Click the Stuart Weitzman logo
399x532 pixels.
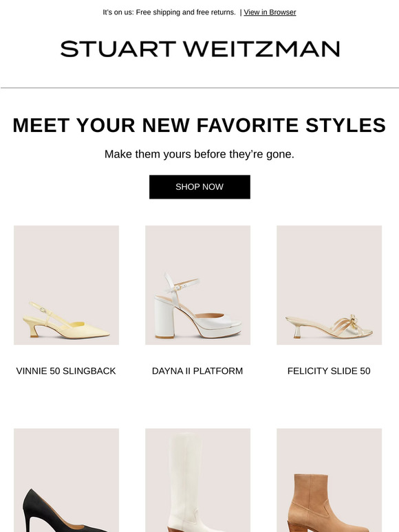200,49
